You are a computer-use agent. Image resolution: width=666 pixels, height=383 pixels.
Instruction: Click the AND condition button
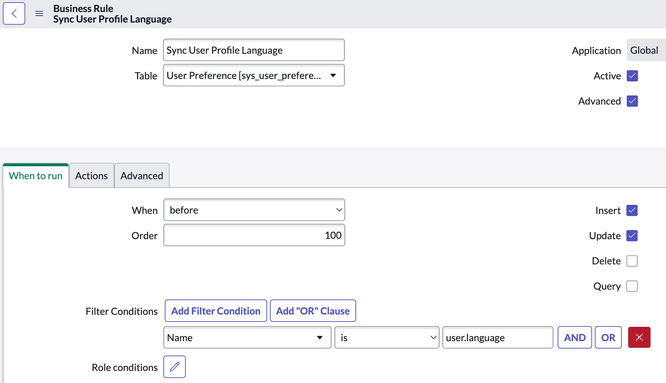coord(574,338)
